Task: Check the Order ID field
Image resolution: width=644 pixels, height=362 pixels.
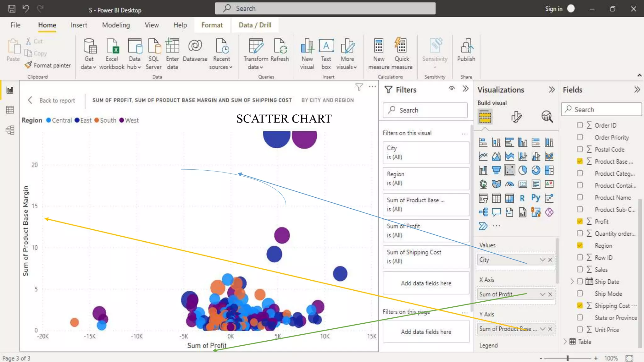Action: (x=580, y=125)
